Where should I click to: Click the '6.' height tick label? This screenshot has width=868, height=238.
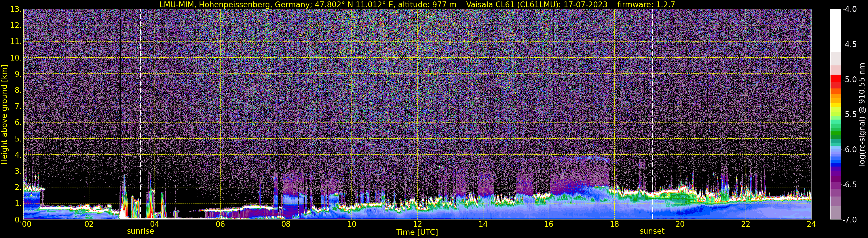pos(18,122)
